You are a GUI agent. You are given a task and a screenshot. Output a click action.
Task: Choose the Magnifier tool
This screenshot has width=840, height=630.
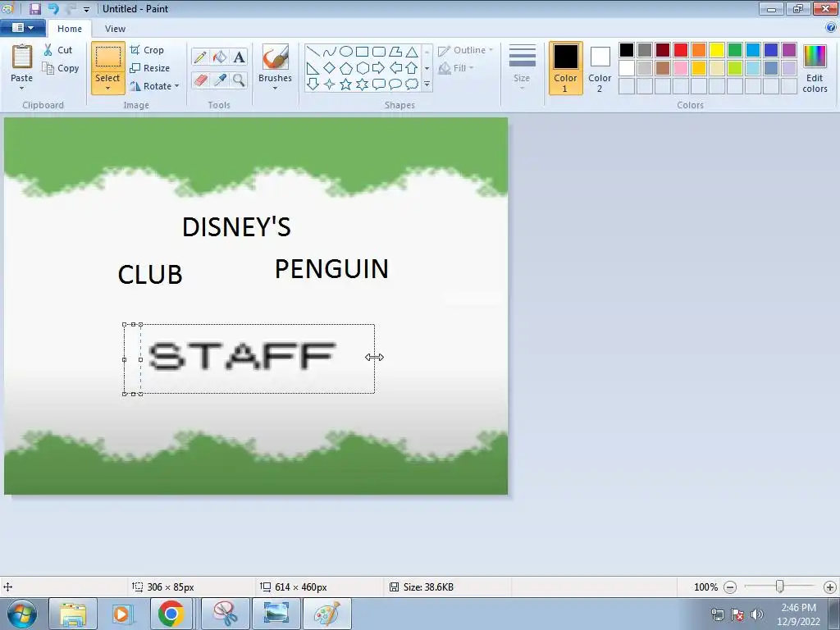239,80
